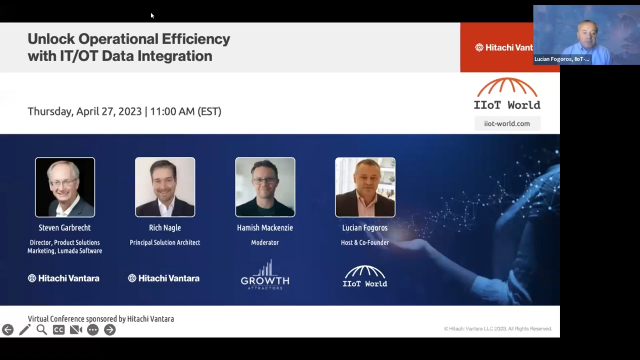This screenshot has width=640, height=360.
Task: Click the IIoT World logo at top right
Action: 507,94
